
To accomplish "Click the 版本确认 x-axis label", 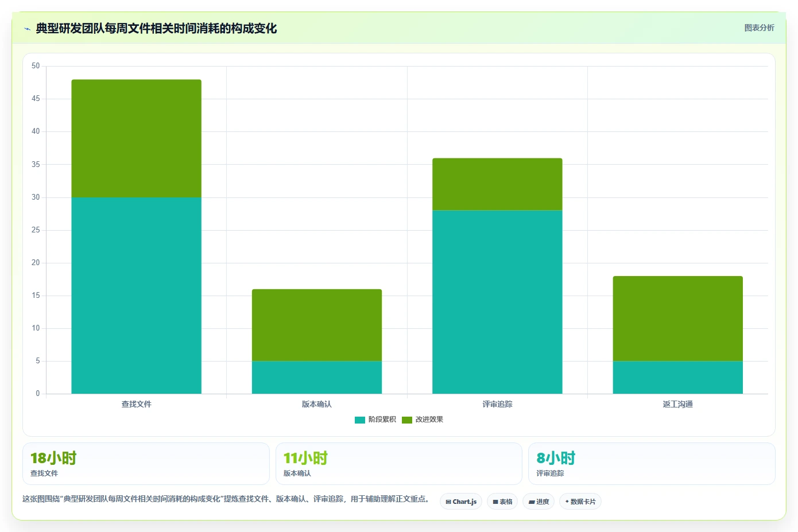I will pos(317,404).
